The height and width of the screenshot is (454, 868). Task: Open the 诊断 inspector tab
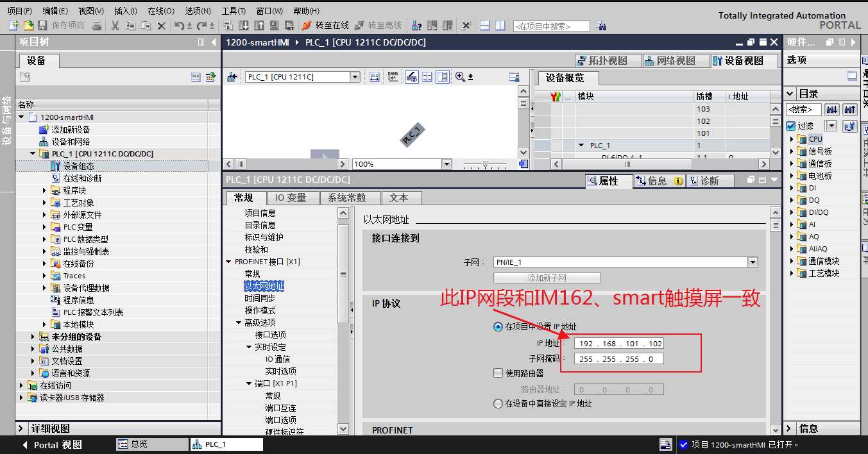[x=711, y=181]
